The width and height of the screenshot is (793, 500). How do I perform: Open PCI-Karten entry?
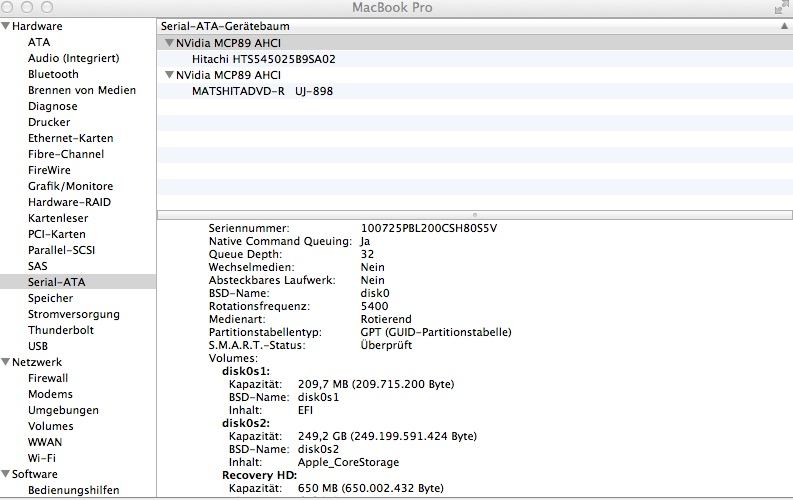pos(57,234)
